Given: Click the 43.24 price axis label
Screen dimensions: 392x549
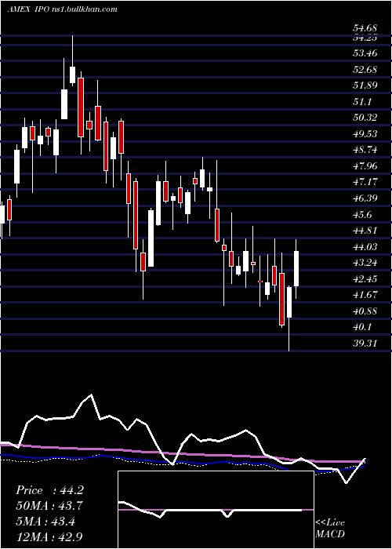Looking at the screenshot, I should pyautogui.click(x=365, y=263).
